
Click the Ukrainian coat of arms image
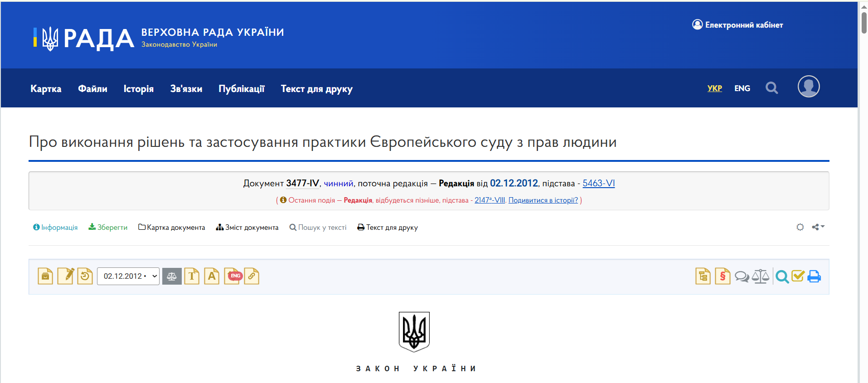click(x=414, y=332)
